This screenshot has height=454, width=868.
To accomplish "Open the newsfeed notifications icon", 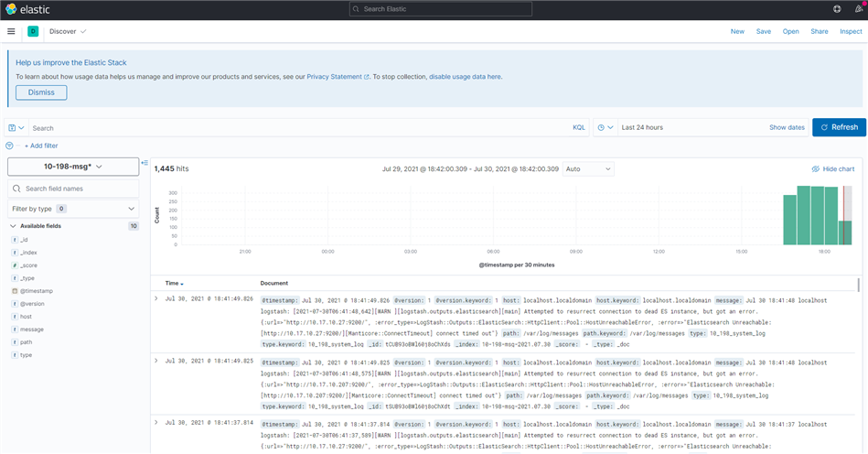I will pyautogui.click(x=859, y=9).
